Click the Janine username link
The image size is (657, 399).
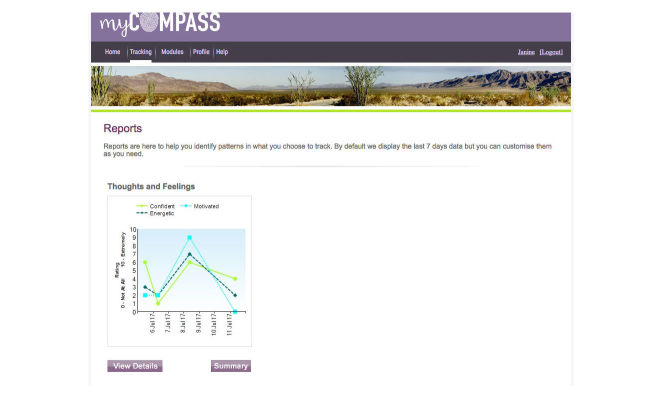click(x=526, y=52)
